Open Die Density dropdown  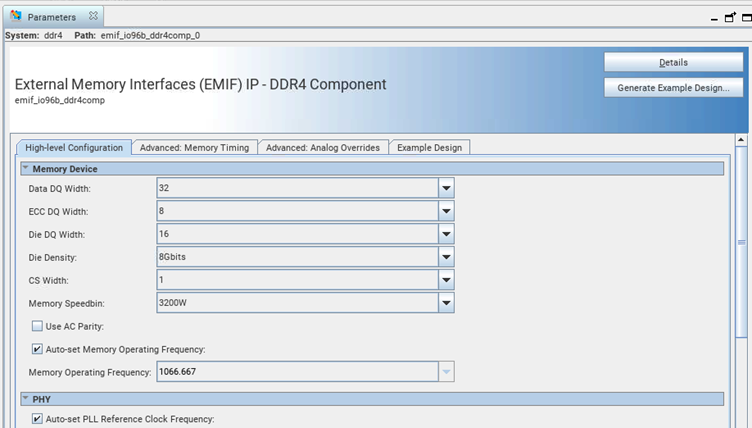[446, 257]
